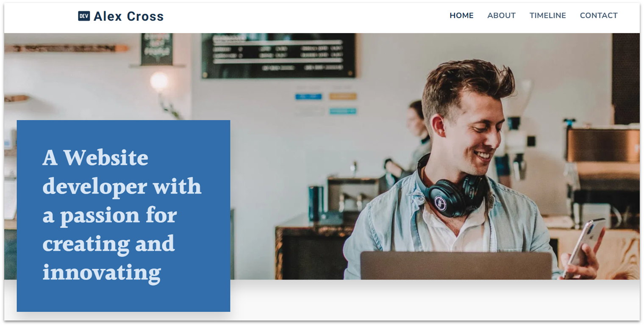Click the empty white header area
644x326 pixels.
click(305, 17)
